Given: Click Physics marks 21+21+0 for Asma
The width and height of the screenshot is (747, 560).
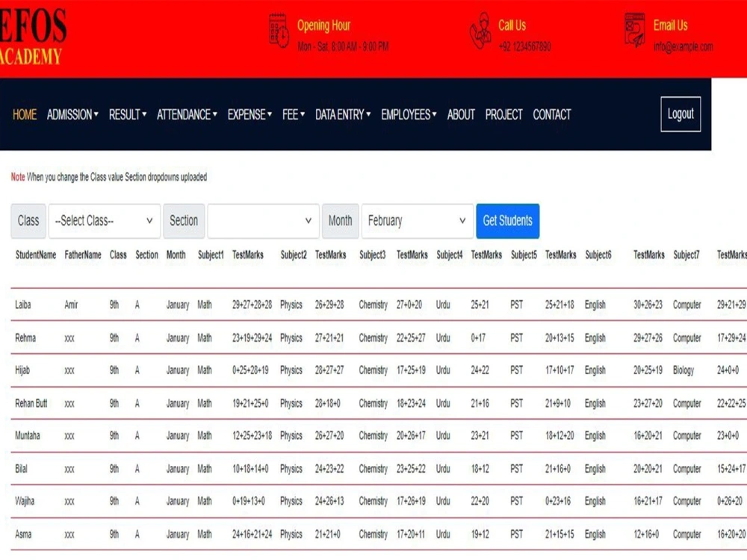Looking at the screenshot, I should click(x=328, y=535).
